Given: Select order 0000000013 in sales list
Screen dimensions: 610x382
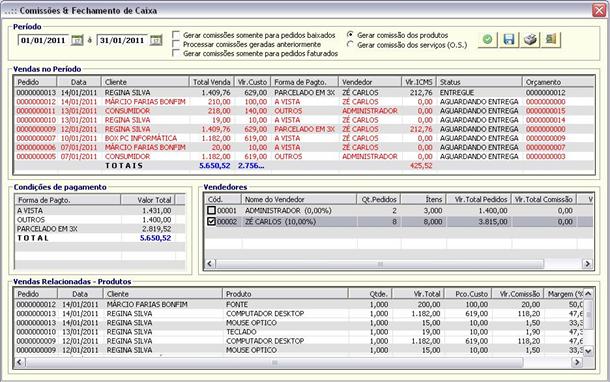Looking at the screenshot, I should (303, 93).
